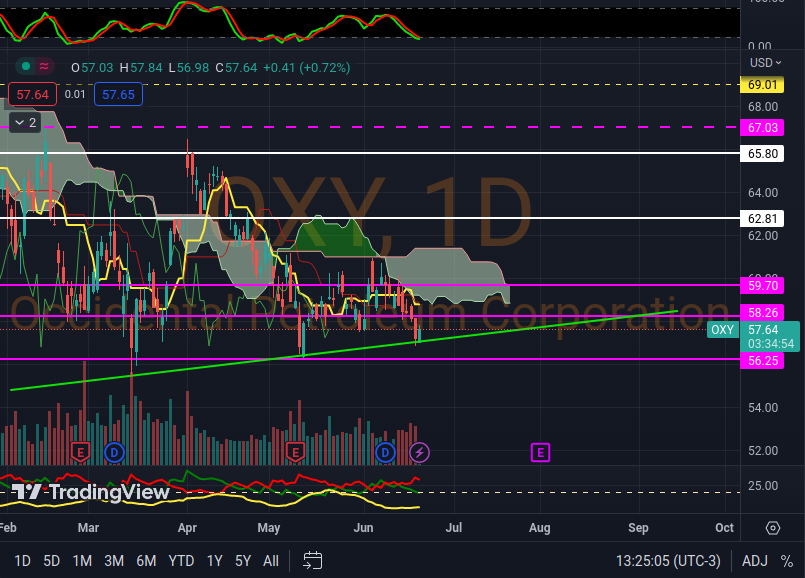This screenshot has width=805, height=578.
Task: Click the purple lightning bolt marker
Action: click(x=419, y=453)
